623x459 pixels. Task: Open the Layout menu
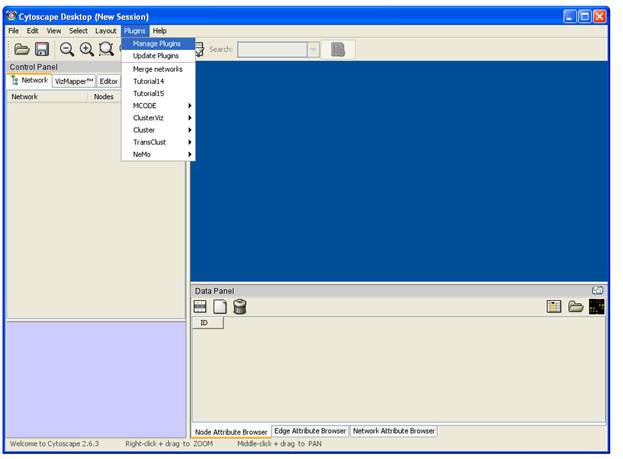click(106, 31)
